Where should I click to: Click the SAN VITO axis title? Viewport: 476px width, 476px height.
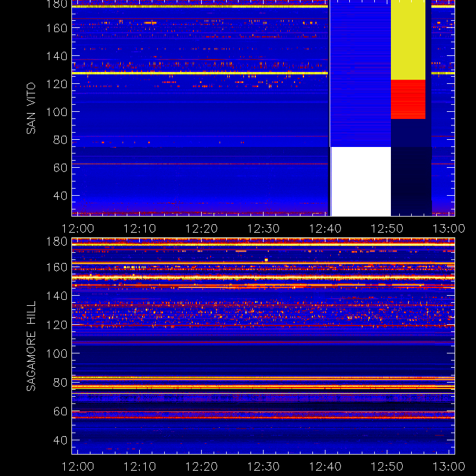tap(31, 108)
